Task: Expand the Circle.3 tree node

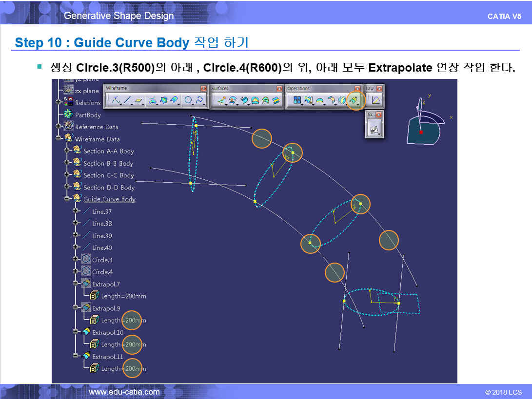Action: pos(76,260)
